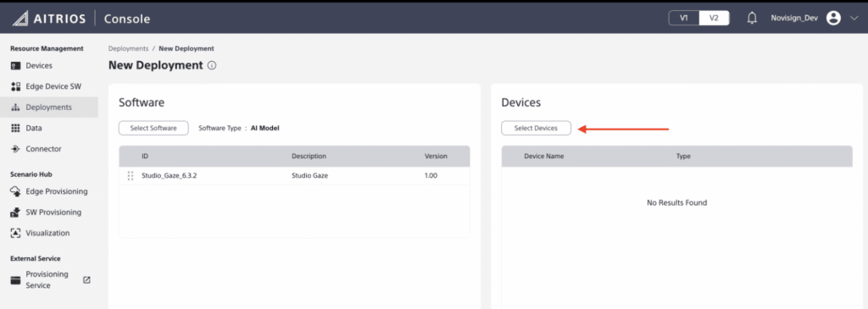Click the Select Devices button

536,128
